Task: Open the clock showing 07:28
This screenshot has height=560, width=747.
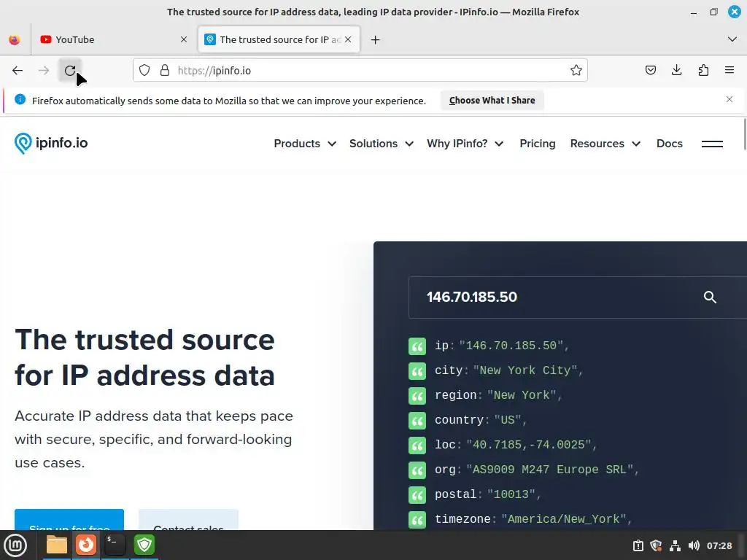Action: [719, 545]
